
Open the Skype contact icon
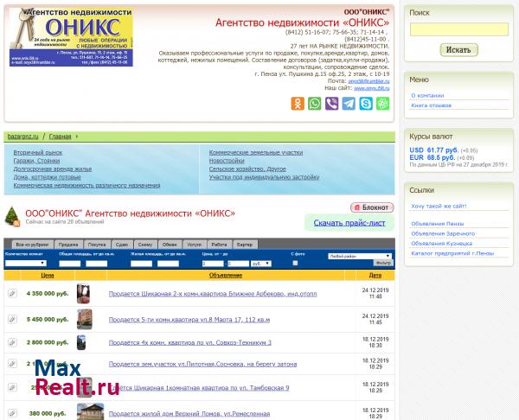366,104
